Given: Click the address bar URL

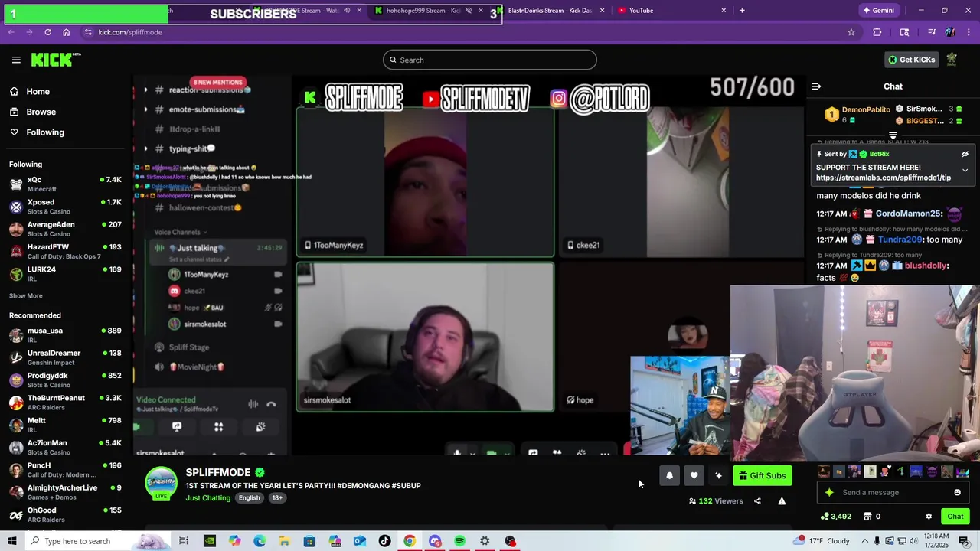Looking at the screenshot, I should (130, 32).
